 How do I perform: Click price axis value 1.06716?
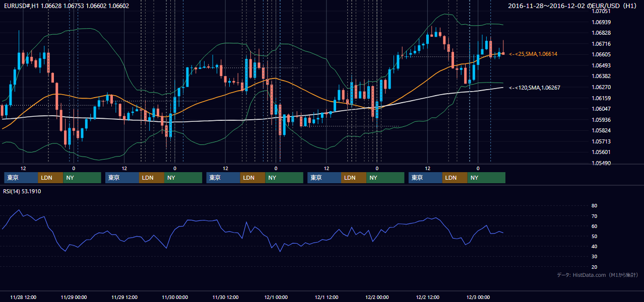pos(601,44)
